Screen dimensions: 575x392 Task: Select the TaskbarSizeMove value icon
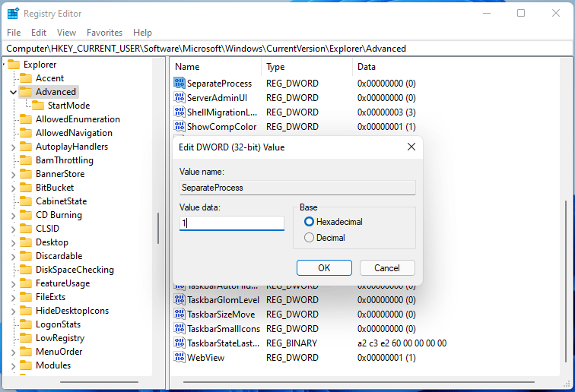point(179,314)
